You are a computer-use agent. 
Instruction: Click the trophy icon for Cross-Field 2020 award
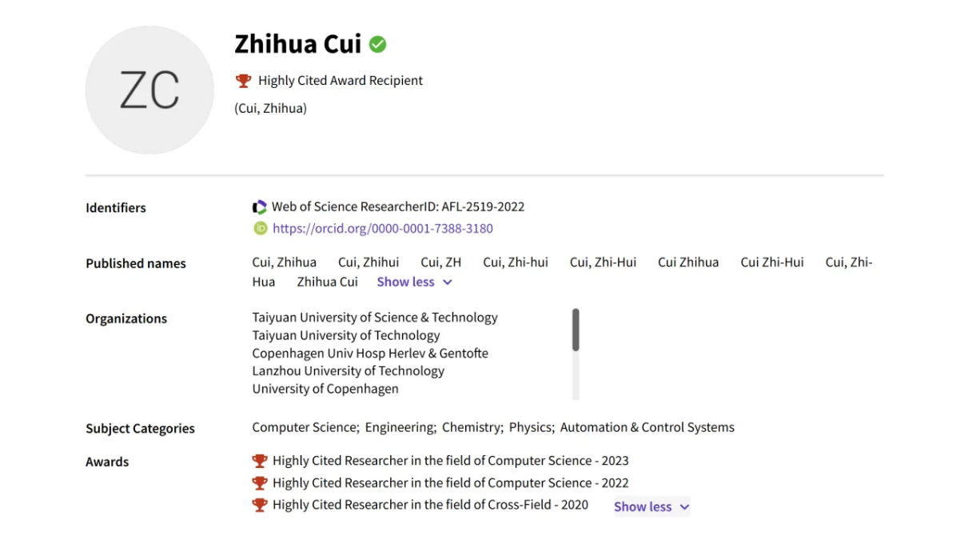click(260, 506)
